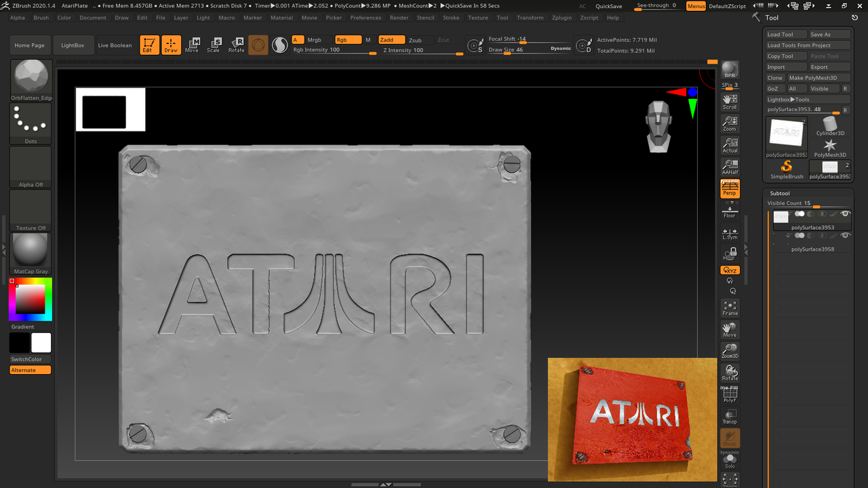The width and height of the screenshot is (868, 488).
Task: Open the Preferences menu
Action: coord(366,18)
